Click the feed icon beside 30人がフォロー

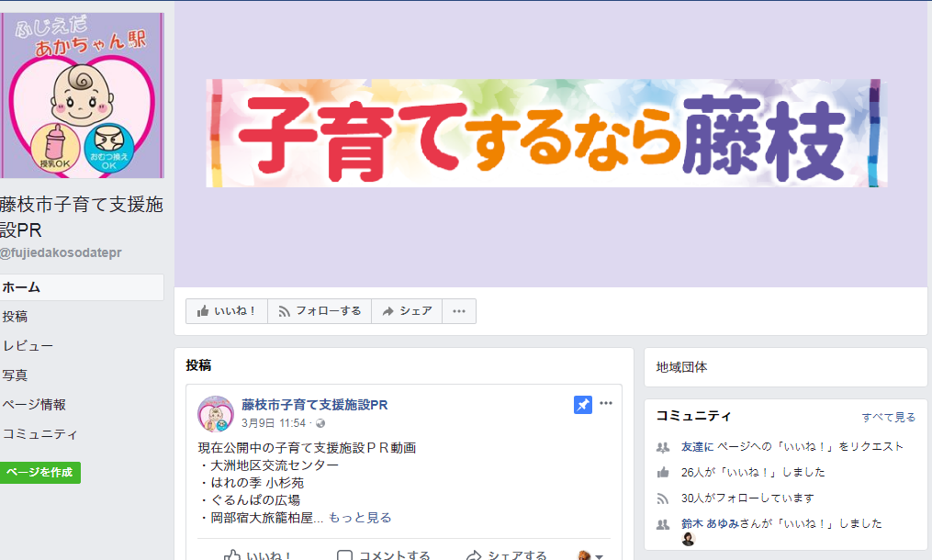coord(663,498)
